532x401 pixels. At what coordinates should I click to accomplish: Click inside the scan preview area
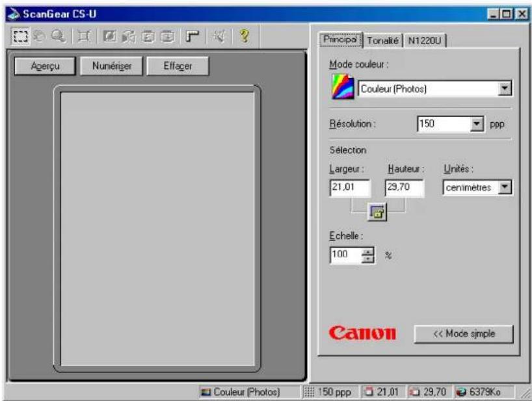[x=157, y=229]
